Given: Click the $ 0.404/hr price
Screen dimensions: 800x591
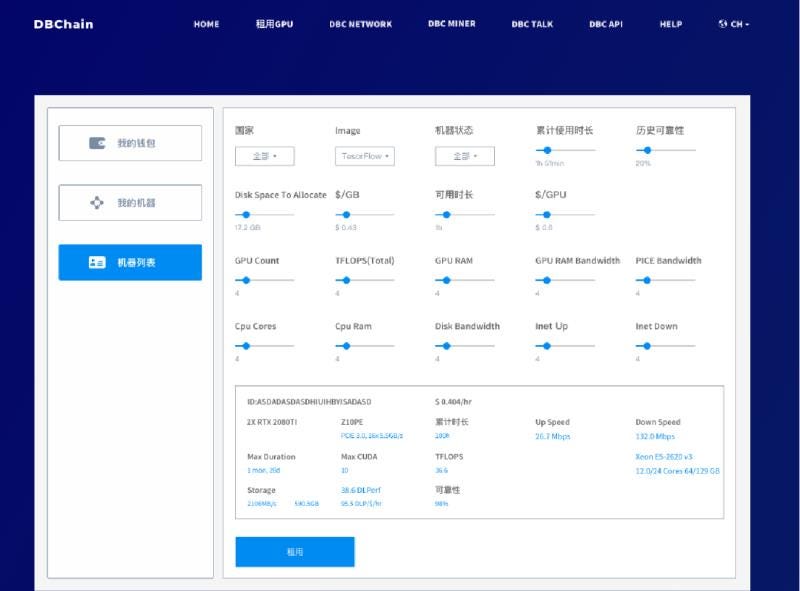Looking at the screenshot, I should pyautogui.click(x=453, y=402).
